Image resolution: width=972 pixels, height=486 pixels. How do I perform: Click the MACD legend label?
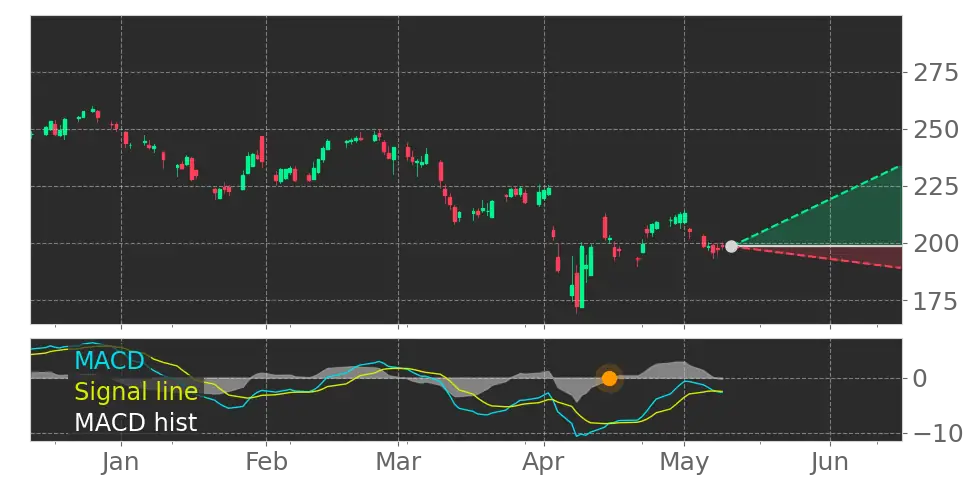point(109,360)
